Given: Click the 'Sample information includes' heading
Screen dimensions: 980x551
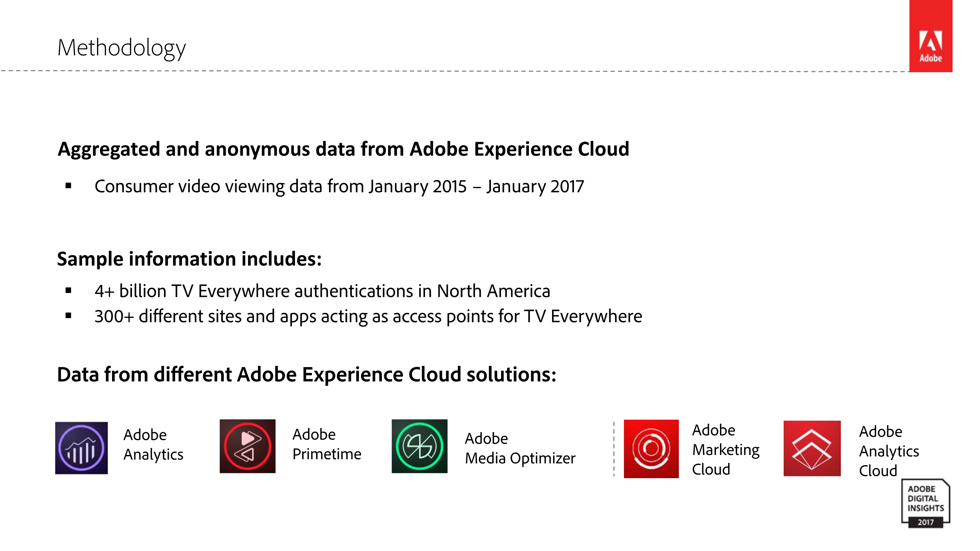Looking at the screenshot, I should (189, 259).
